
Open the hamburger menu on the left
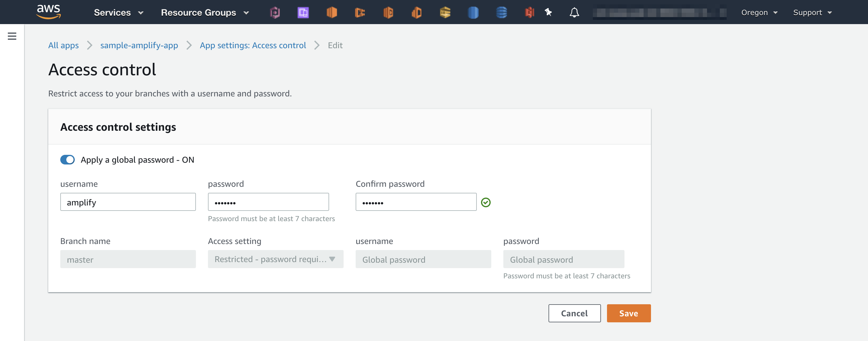[12, 36]
